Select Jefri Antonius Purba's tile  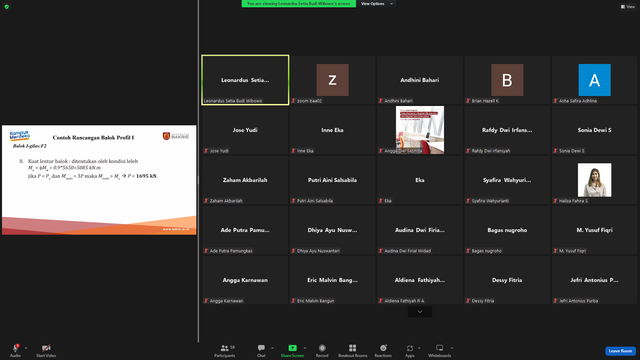pyautogui.click(x=594, y=280)
